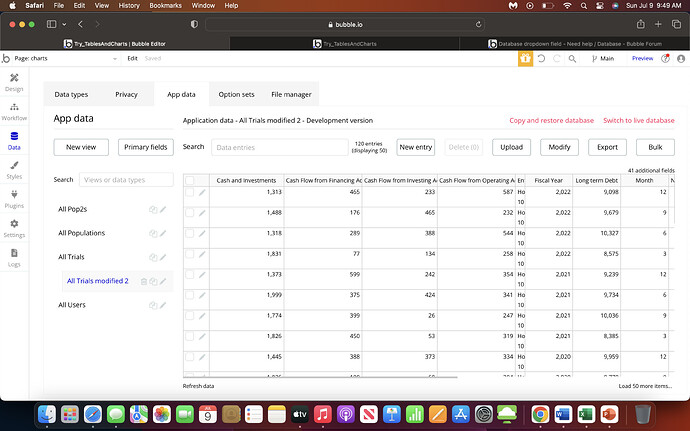Open the Data tab in sidebar

click(14, 141)
